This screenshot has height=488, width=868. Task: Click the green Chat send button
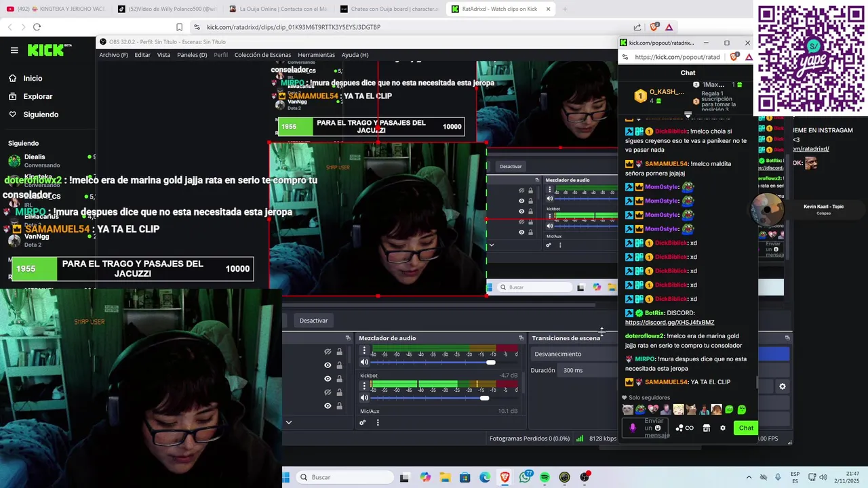746,428
